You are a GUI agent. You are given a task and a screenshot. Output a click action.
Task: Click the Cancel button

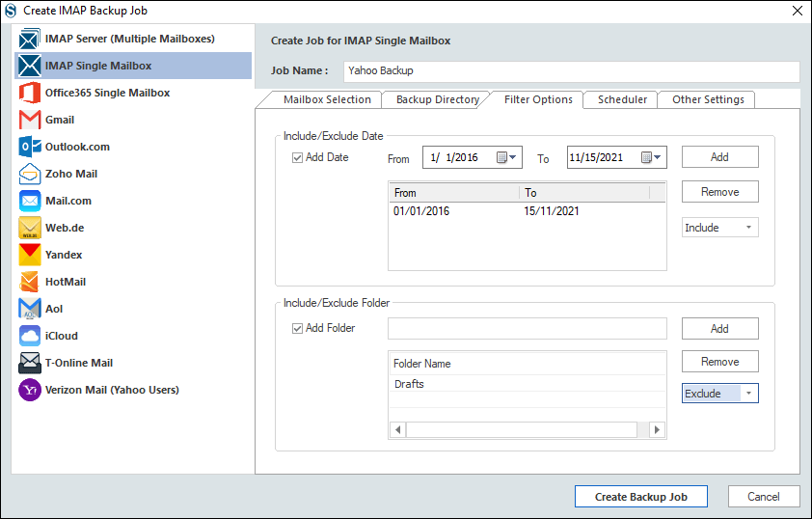click(x=764, y=497)
